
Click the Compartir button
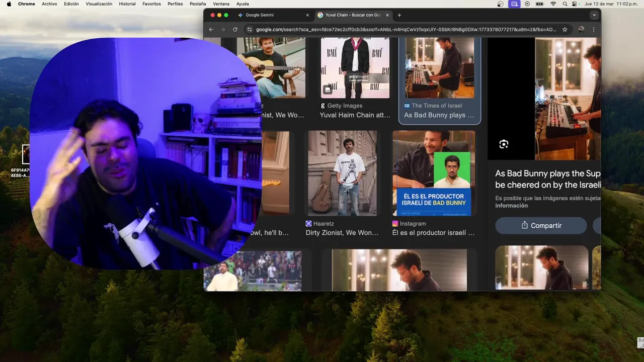541,225
